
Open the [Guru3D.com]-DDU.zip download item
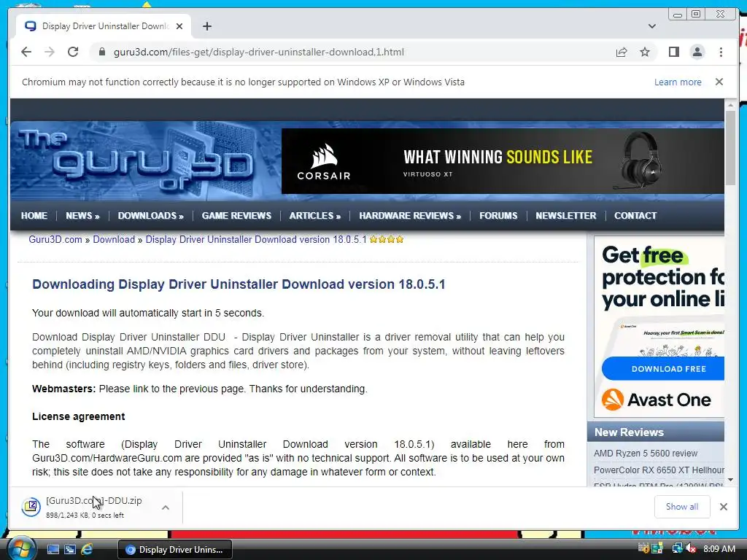click(x=94, y=507)
